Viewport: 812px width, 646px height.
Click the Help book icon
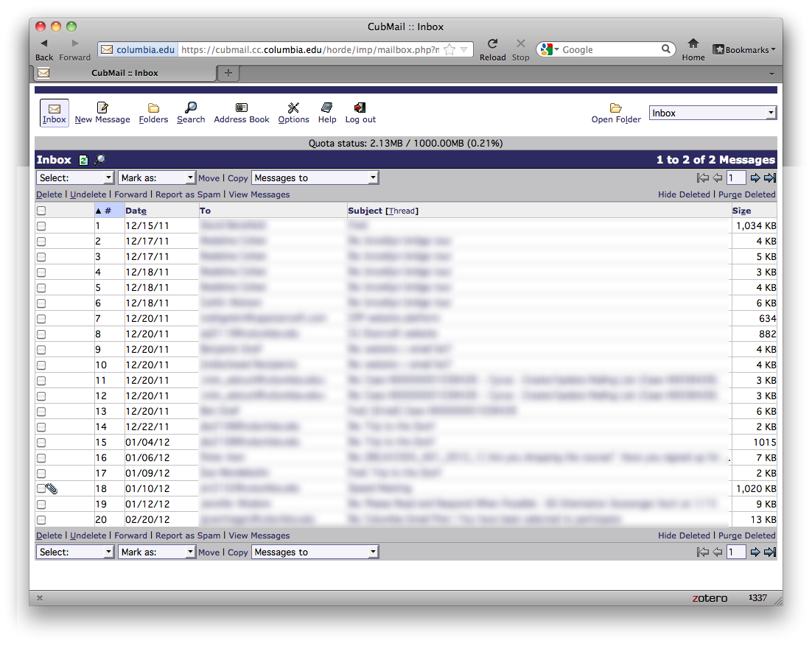coord(327,108)
